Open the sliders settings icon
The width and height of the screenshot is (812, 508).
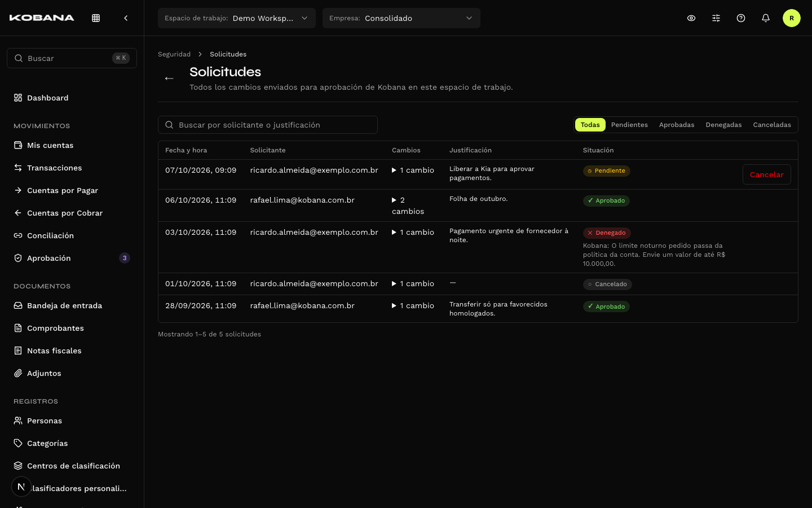(x=716, y=18)
